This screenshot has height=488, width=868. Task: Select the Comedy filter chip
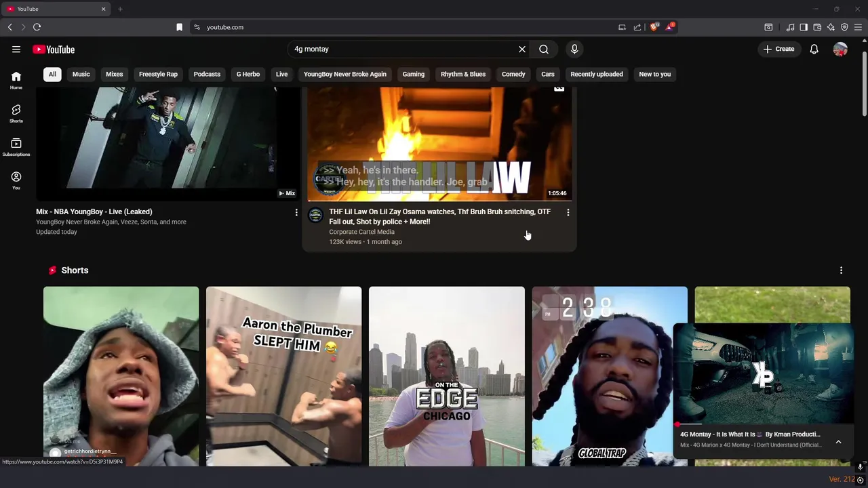tap(513, 74)
